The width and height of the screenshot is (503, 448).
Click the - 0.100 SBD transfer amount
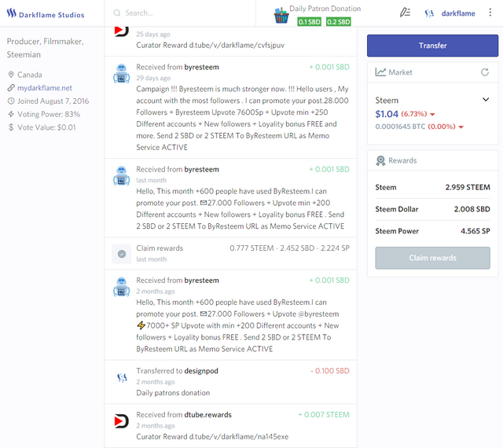click(x=330, y=371)
